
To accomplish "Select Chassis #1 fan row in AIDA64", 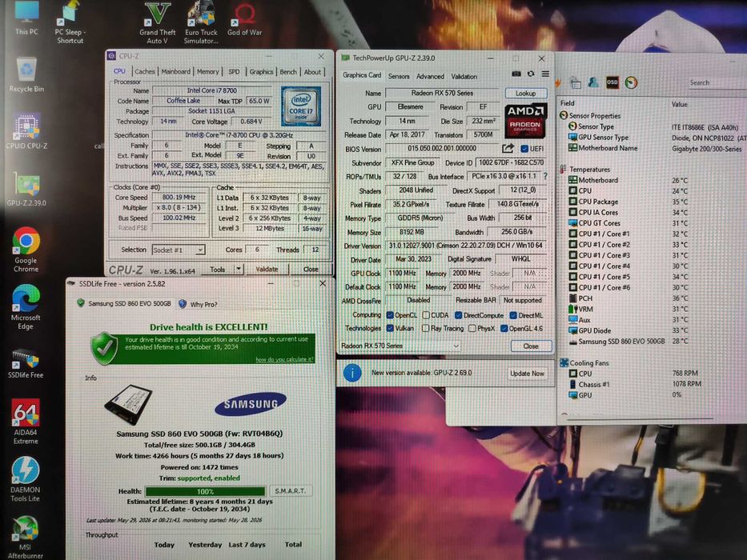I will pyautogui.click(x=636, y=384).
